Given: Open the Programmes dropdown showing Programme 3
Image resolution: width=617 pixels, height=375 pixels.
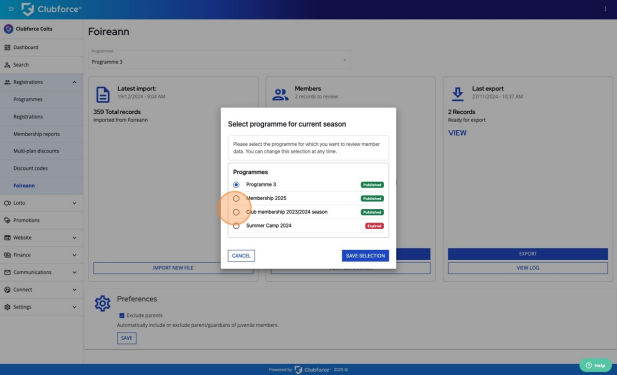Looking at the screenshot, I should click(x=219, y=59).
